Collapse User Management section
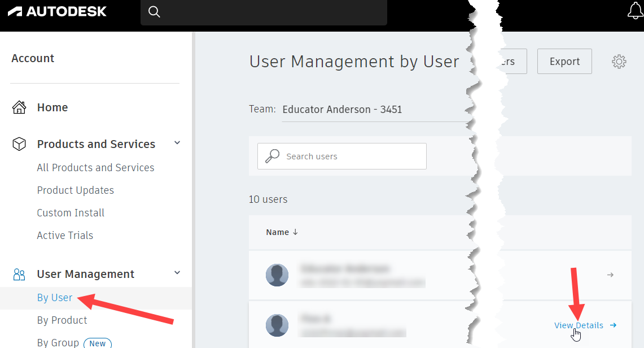The width and height of the screenshot is (644, 348). click(x=177, y=273)
